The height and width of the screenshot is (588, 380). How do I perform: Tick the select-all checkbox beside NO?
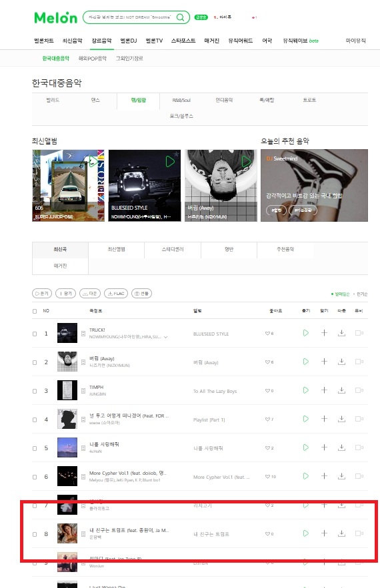coord(35,311)
